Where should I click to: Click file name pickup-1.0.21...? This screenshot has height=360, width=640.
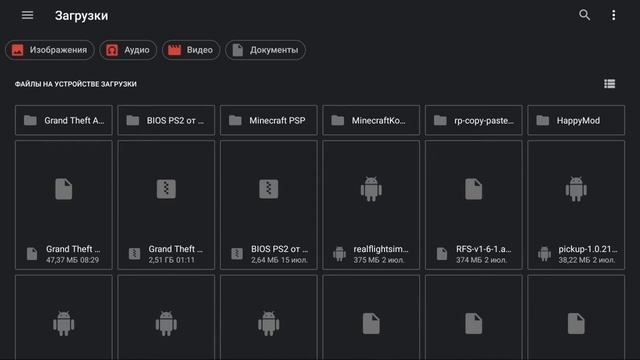(588, 249)
